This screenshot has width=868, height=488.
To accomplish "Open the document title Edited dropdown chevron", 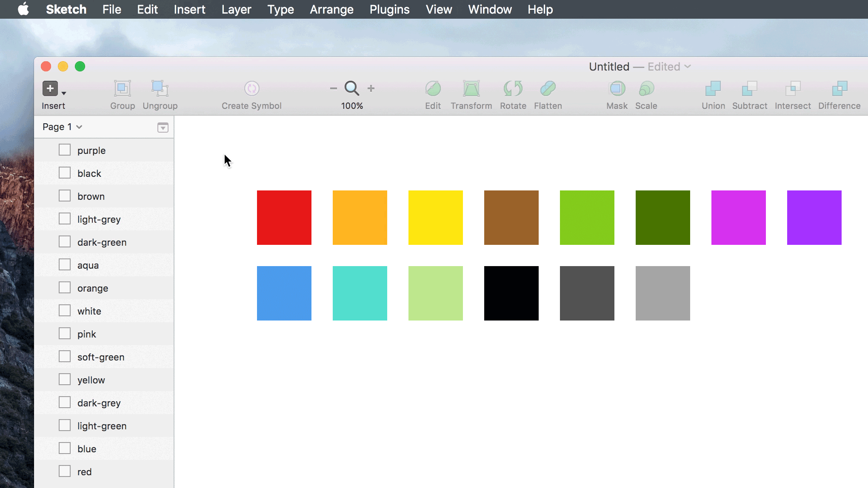I will (688, 67).
